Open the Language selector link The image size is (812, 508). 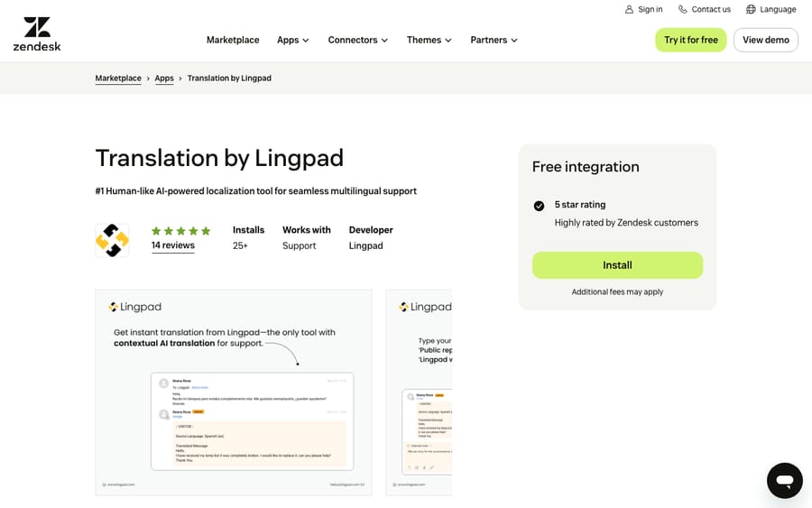point(771,9)
